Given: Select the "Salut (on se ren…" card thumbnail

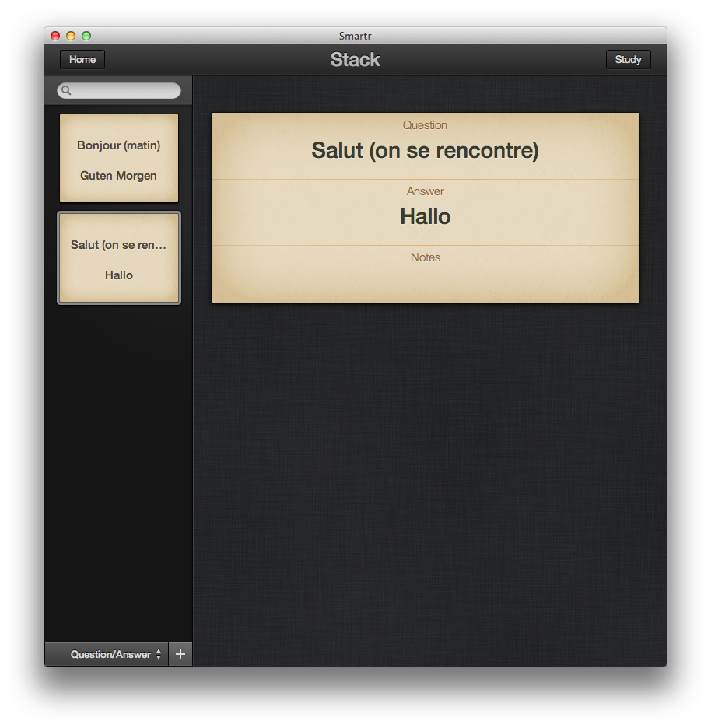Looking at the screenshot, I should click(119, 258).
